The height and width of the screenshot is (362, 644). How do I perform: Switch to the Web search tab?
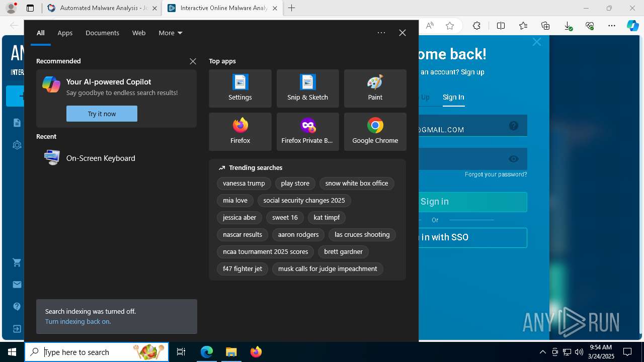point(139,33)
